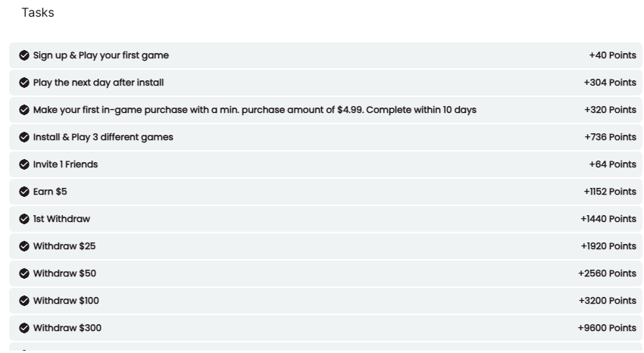Click the checkmark icon next to Withdraw $100
Viewport: 644px width, 353px height.
(x=24, y=301)
